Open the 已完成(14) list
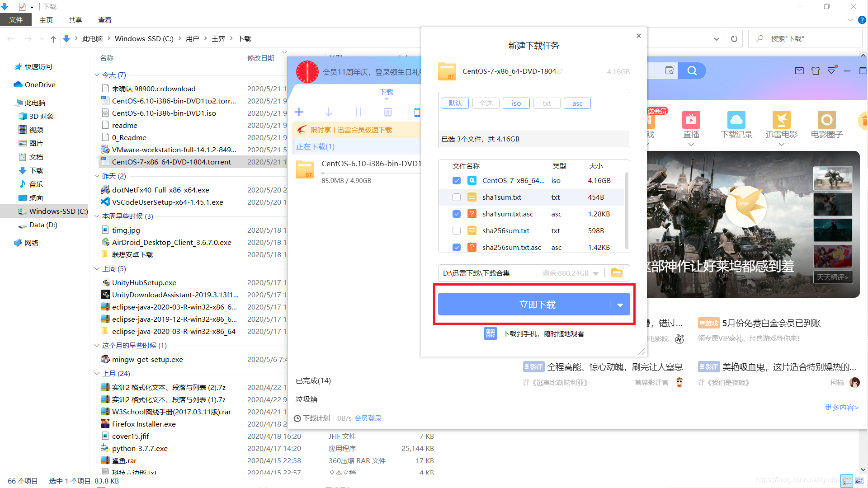The width and height of the screenshot is (868, 488). [x=313, y=380]
